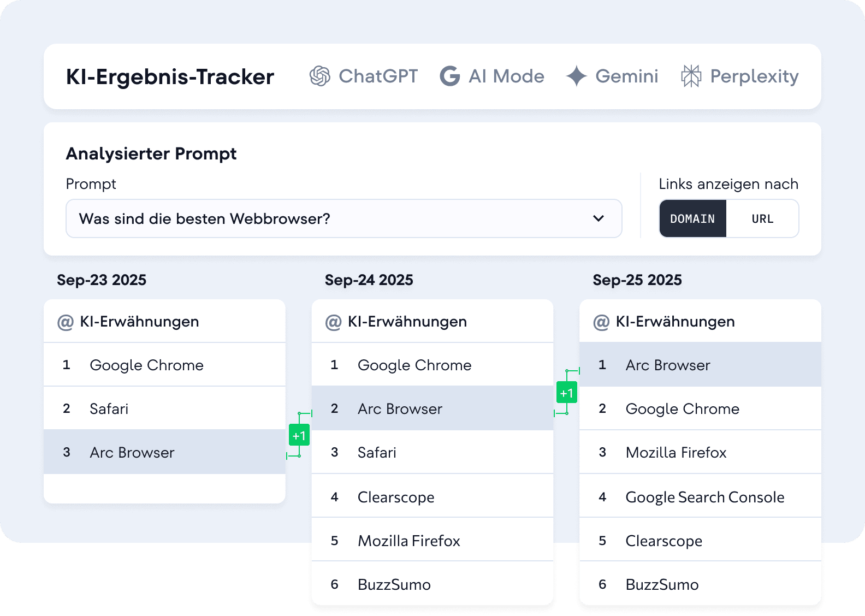This screenshot has height=616, width=865.
Task: Click the highlighted Arc Browser row in Sep-24
Action: click(400, 408)
